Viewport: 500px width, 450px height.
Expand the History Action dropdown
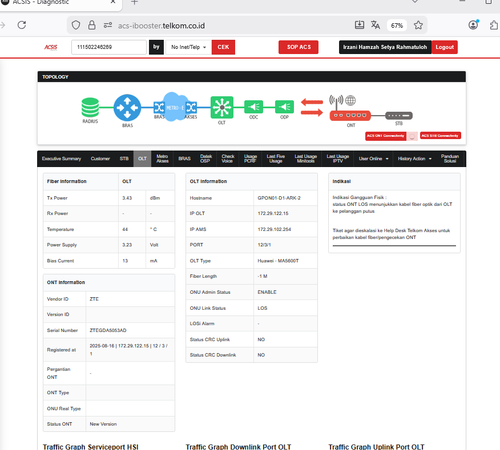click(414, 159)
